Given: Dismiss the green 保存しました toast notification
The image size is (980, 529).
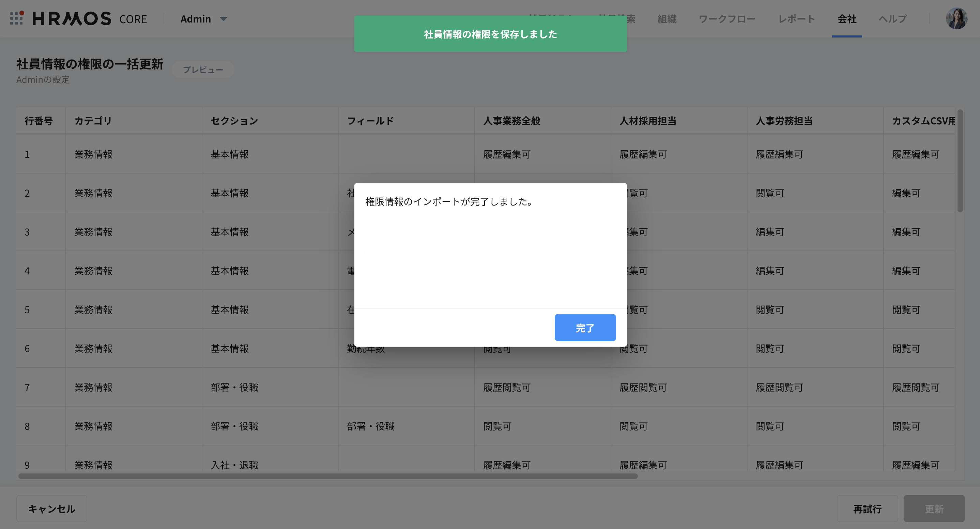Looking at the screenshot, I should 490,33.
